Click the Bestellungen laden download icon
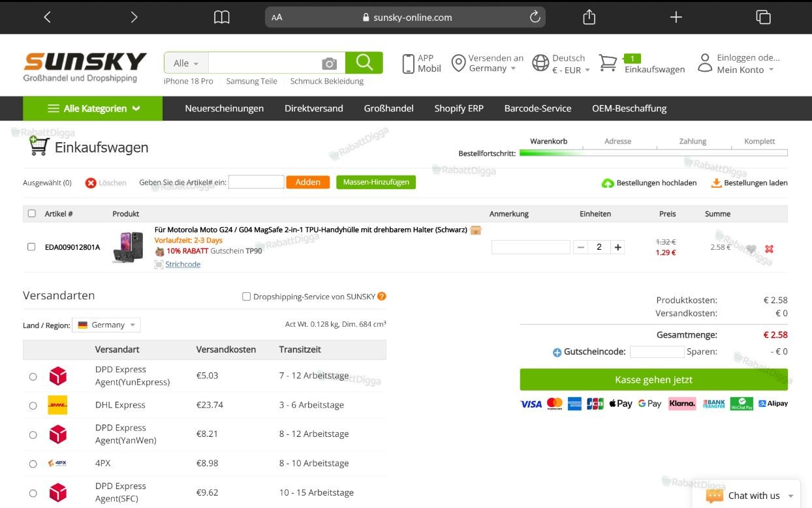Viewport: 812px width, 508px height. 717,183
